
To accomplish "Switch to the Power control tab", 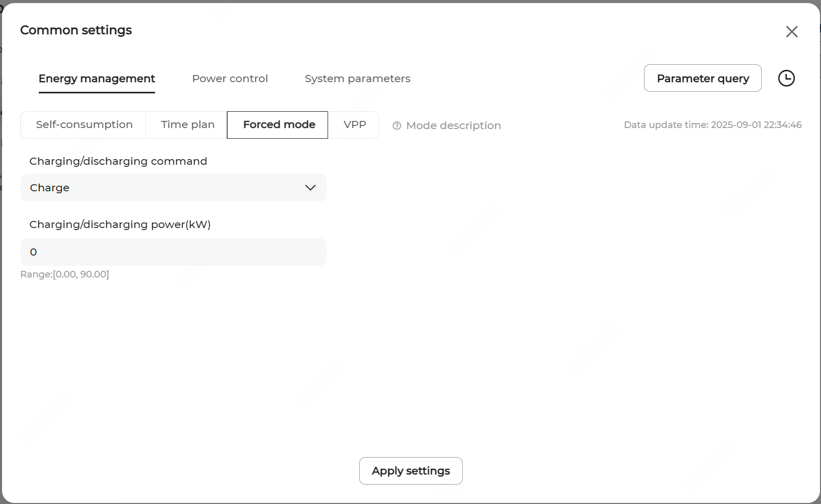I will (230, 79).
